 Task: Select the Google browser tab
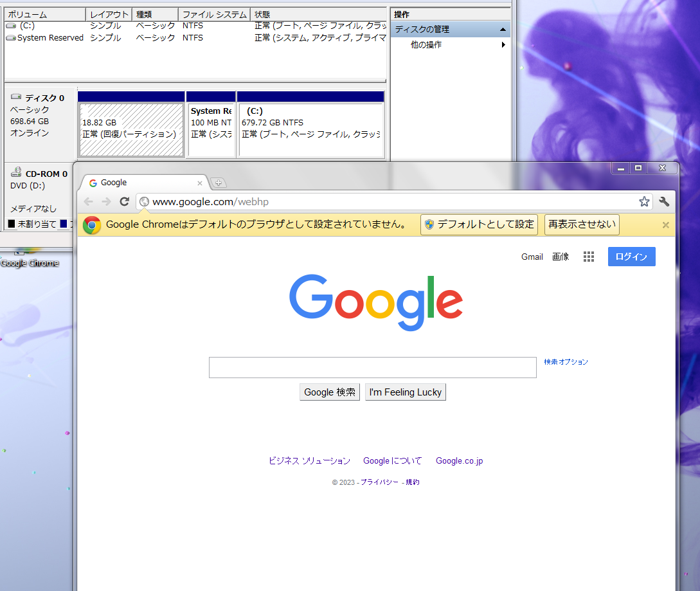tap(144, 183)
